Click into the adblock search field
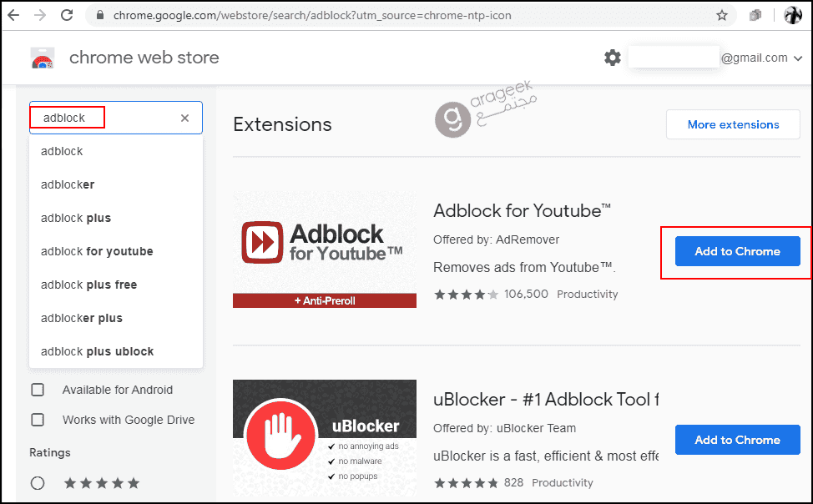 [x=116, y=118]
